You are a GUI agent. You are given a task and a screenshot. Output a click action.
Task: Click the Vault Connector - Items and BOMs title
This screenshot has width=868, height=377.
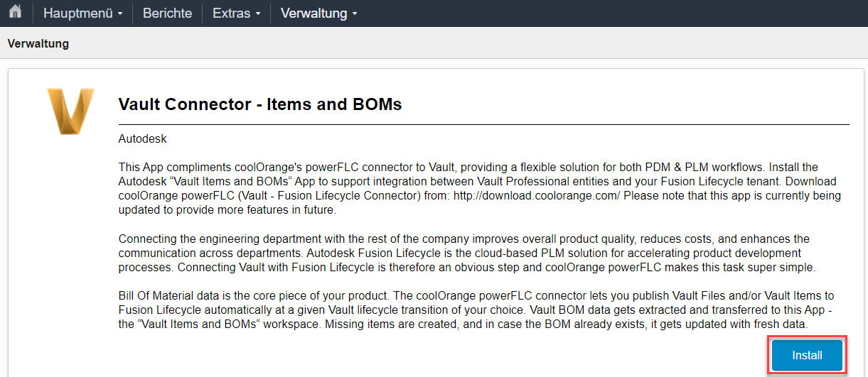[260, 104]
